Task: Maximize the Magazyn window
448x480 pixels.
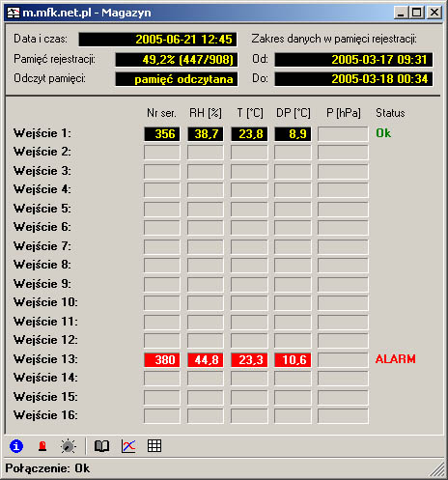Action: 416,13
